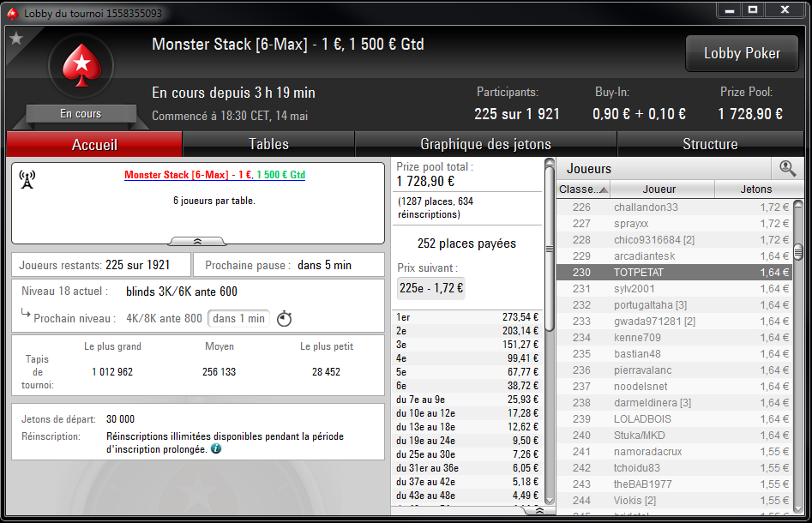Image resolution: width=812 pixels, height=523 pixels.
Task: Click the largest stack value 1 012 962
Action: pos(112,372)
